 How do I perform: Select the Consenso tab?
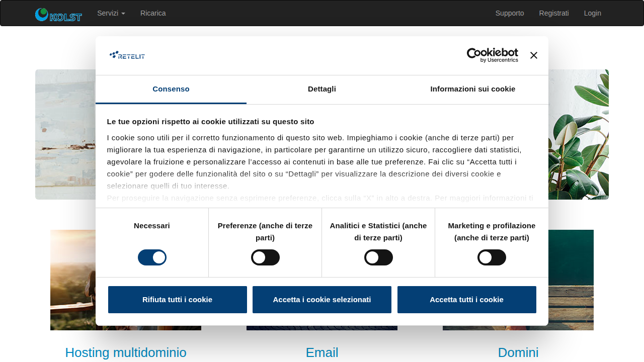point(171,89)
